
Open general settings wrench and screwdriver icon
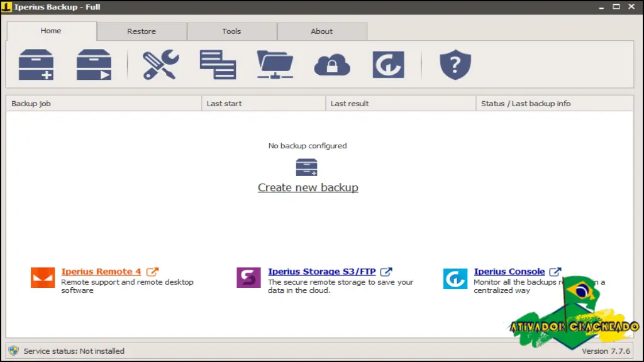click(160, 65)
